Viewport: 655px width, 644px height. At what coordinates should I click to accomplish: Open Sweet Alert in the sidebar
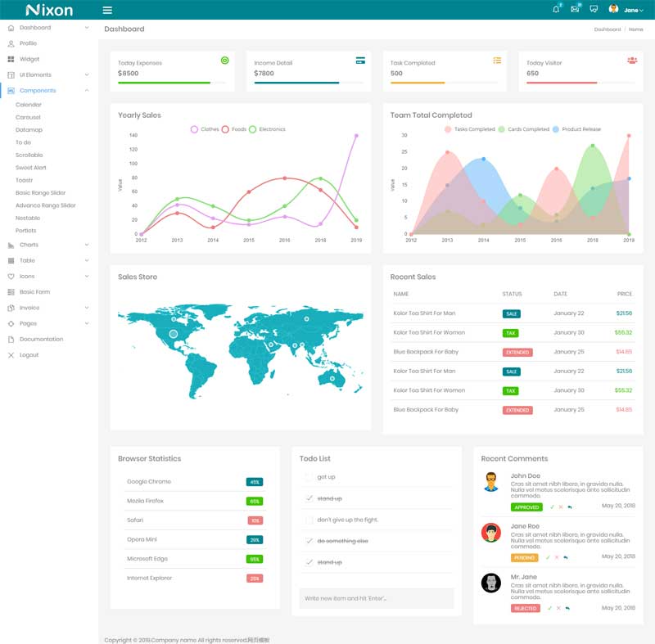pyautogui.click(x=31, y=168)
